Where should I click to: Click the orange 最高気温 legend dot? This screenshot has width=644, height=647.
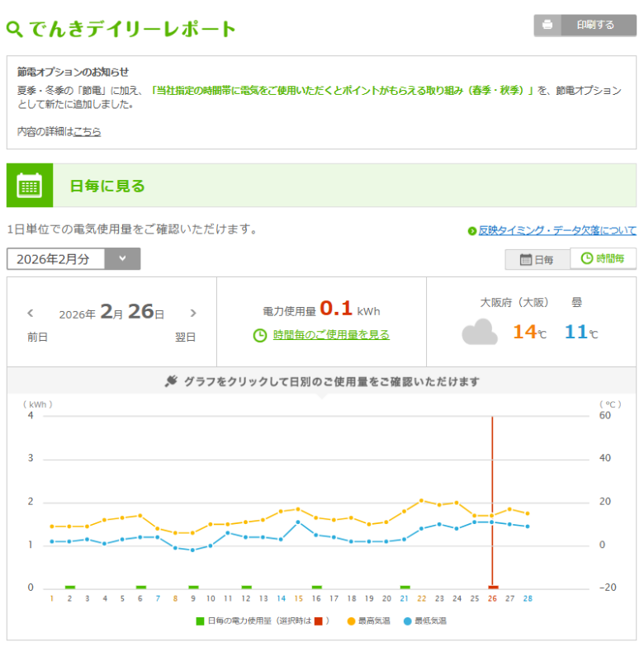(352, 621)
